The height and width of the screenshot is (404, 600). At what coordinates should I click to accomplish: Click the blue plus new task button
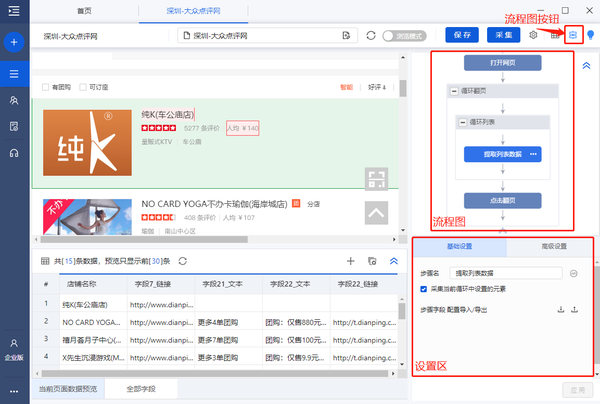[14, 42]
